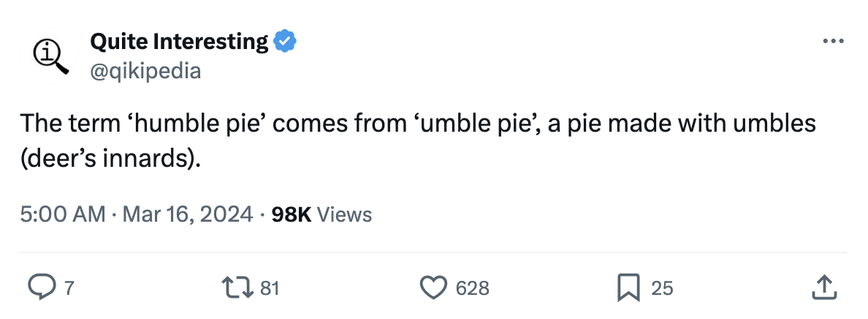
Task: Click the Quite Interesting magnifying glass avatar
Action: (51, 56)
